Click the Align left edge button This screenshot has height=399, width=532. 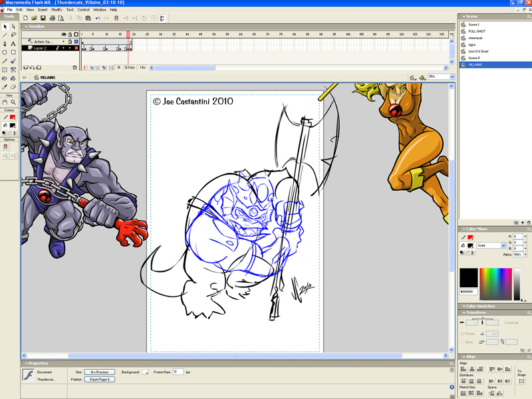[x=464, y=369]
